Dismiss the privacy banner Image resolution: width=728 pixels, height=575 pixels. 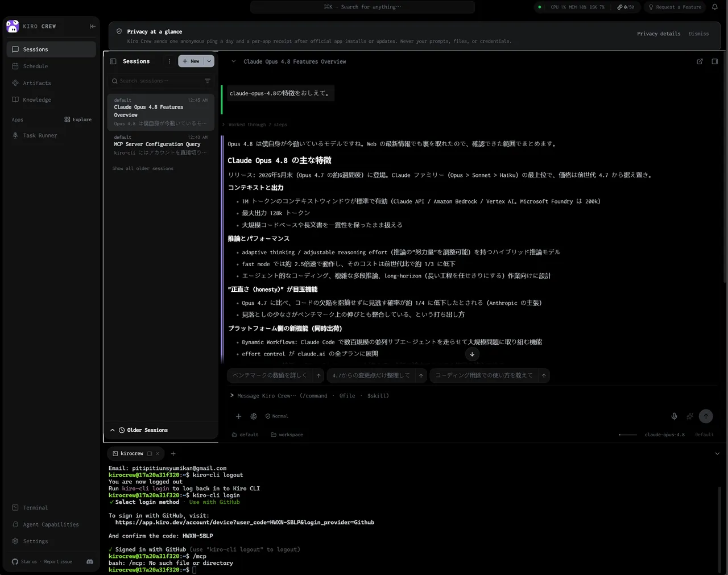coord(698,34)
